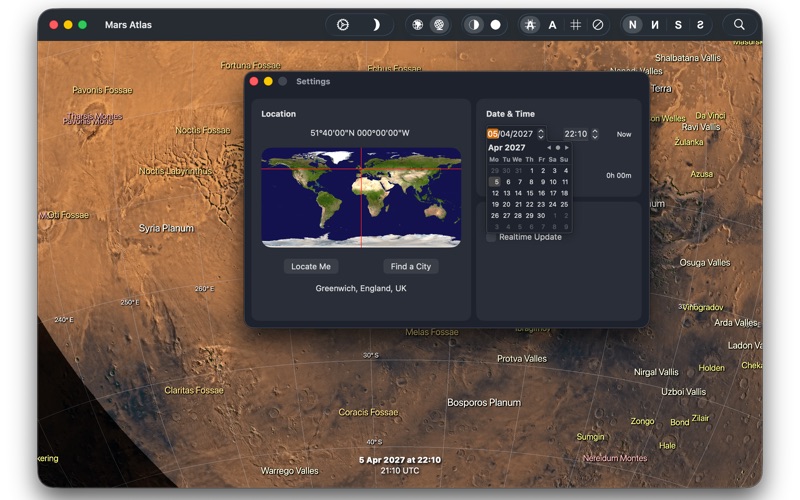This screenshot has height=500, width=800.
Task: Select the fully lit white disc icon
Action: 495,24
